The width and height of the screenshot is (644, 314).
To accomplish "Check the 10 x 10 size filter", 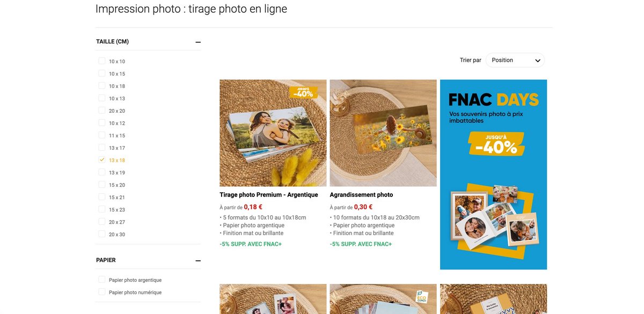I will tap(102, 61).
